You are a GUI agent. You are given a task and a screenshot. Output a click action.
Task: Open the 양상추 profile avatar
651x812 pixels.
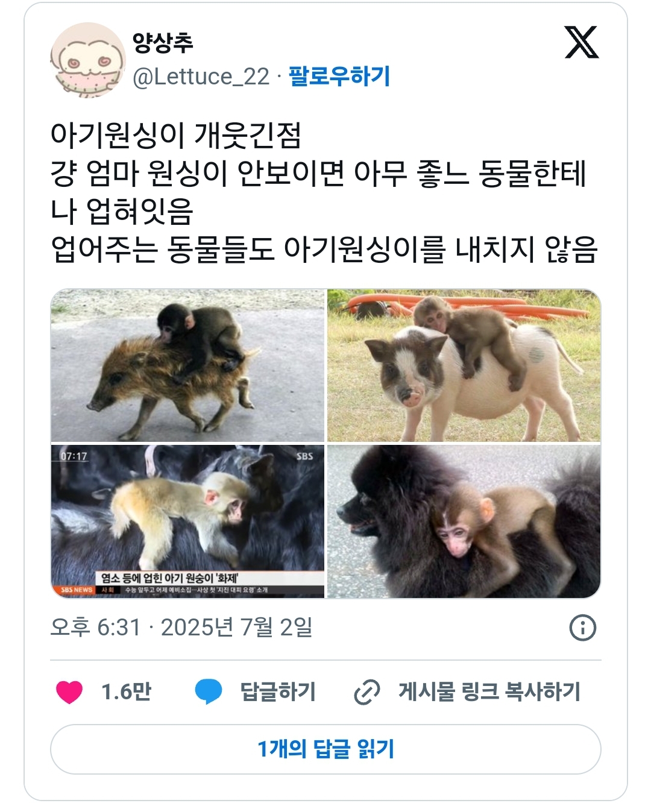point(88,60)
